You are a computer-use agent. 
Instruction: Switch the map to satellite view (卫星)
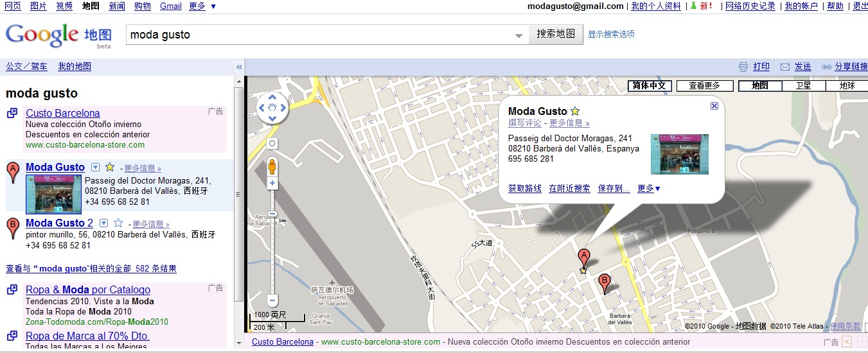click(803, 85)
